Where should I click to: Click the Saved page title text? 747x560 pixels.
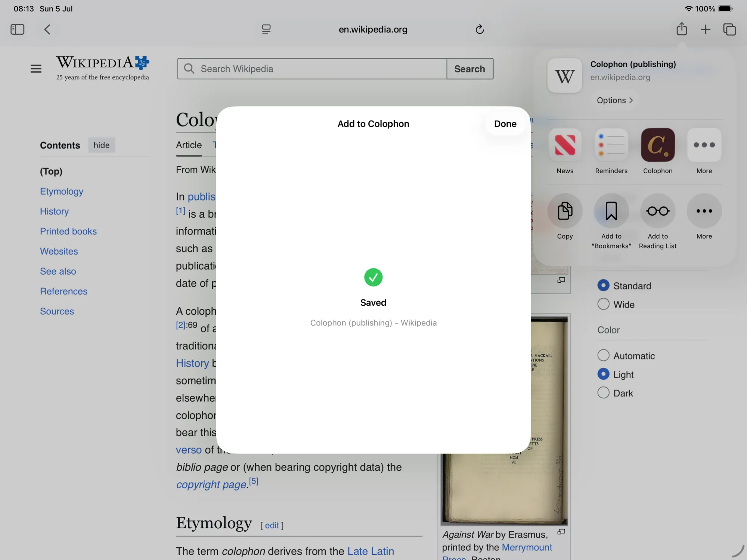[373, 323]
